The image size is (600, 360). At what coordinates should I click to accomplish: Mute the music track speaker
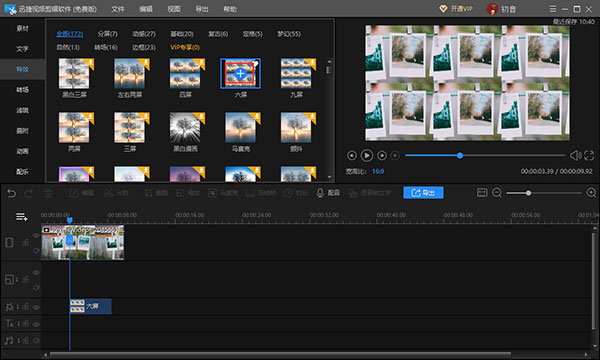(36, 340)
